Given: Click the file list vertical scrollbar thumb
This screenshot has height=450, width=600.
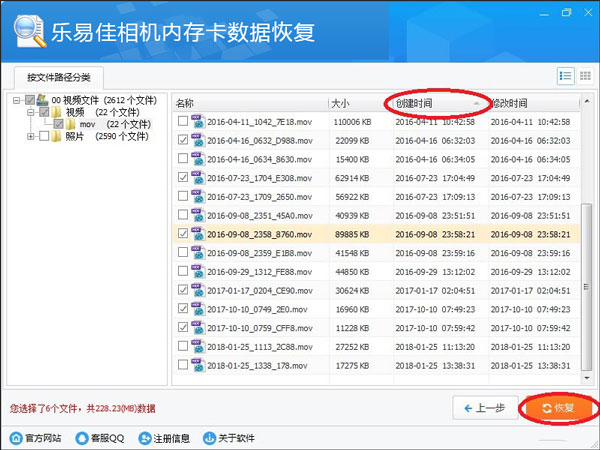Looking at the screenshot, I should pos(586,287).
